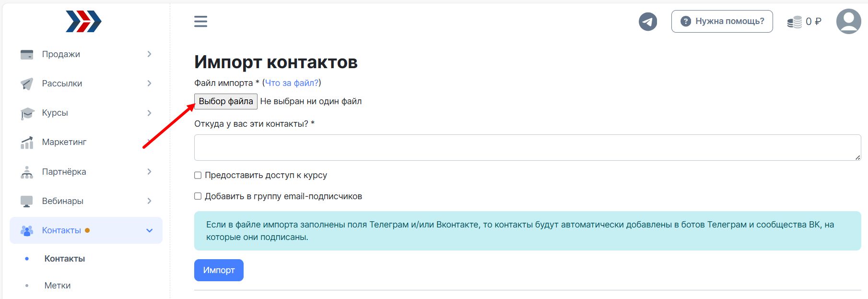Click the Вебинары monitor icon
Screen dimensions: 868x299
pyautogui.click(x=27, y=201)
